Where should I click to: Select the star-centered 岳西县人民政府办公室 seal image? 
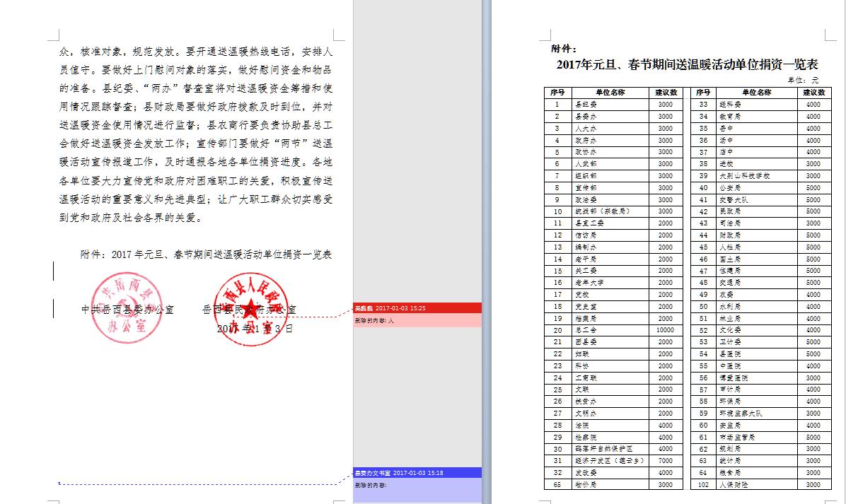[x=250, y=309]
